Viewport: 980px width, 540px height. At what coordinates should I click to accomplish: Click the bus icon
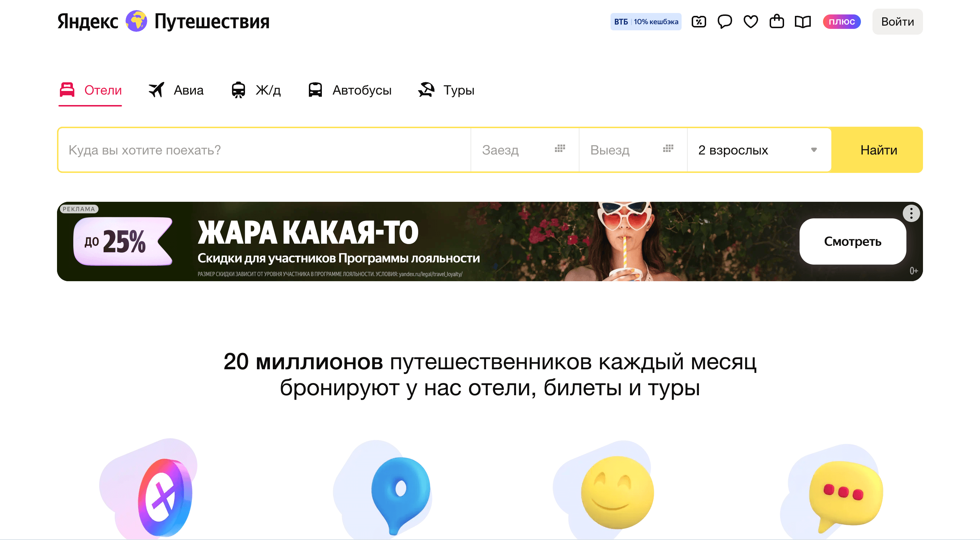(x=315, y=90)
